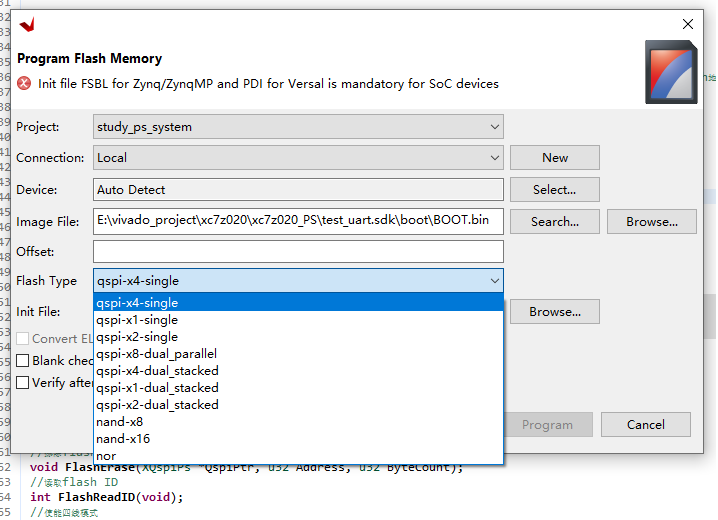Click Browse... for the Init File
The image size is (718, 520).
click(x=555, y=312)
